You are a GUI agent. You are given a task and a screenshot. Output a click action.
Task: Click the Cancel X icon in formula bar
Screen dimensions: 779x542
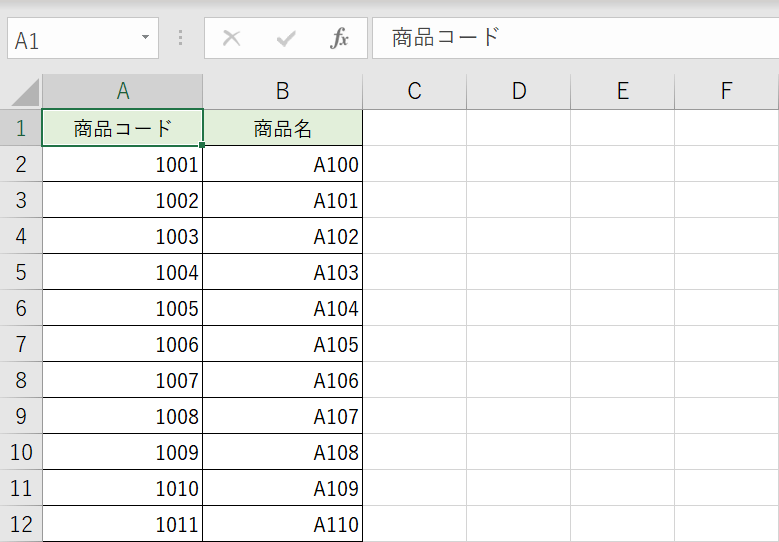pyautogui.click(x=232, y=38)
